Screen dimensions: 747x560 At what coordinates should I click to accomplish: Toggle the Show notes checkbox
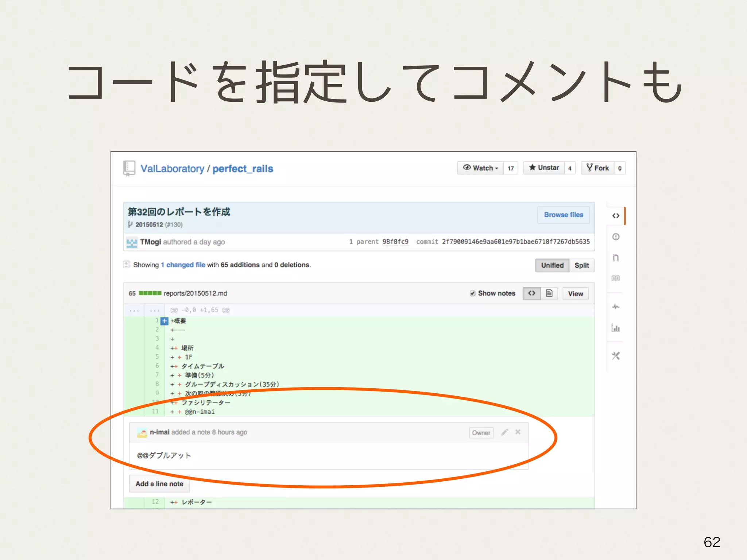coord(472,293)
